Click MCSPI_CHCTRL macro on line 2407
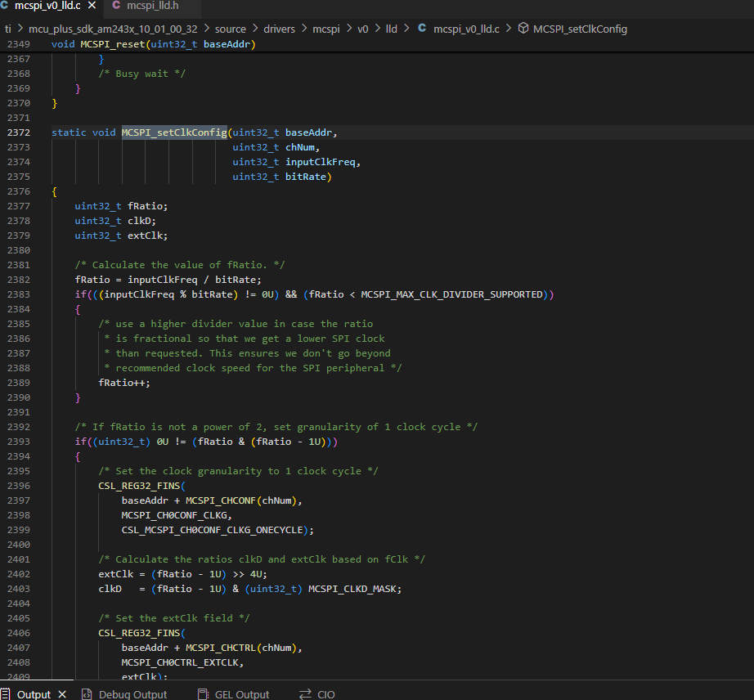Screen dimensions: 754x700 pyautogui.click(x=221, y=648)
